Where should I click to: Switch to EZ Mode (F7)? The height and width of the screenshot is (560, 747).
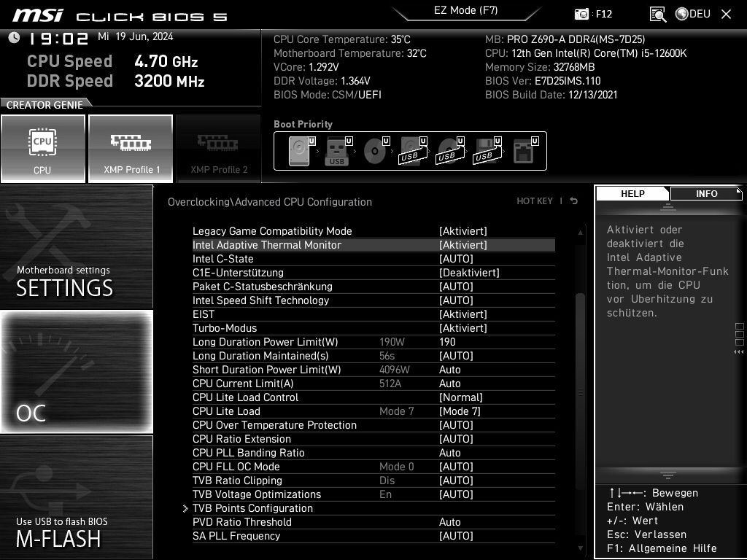click(466, 10)
